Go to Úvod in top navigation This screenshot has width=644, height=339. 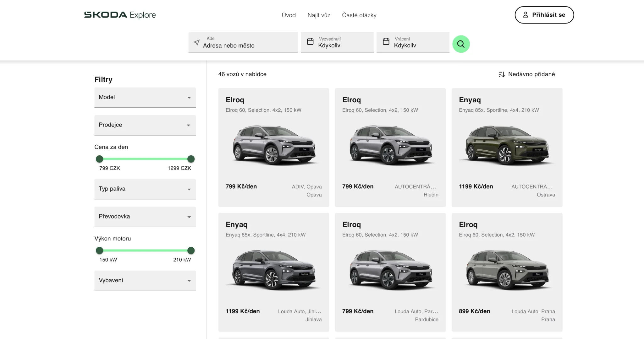[289, 15]
